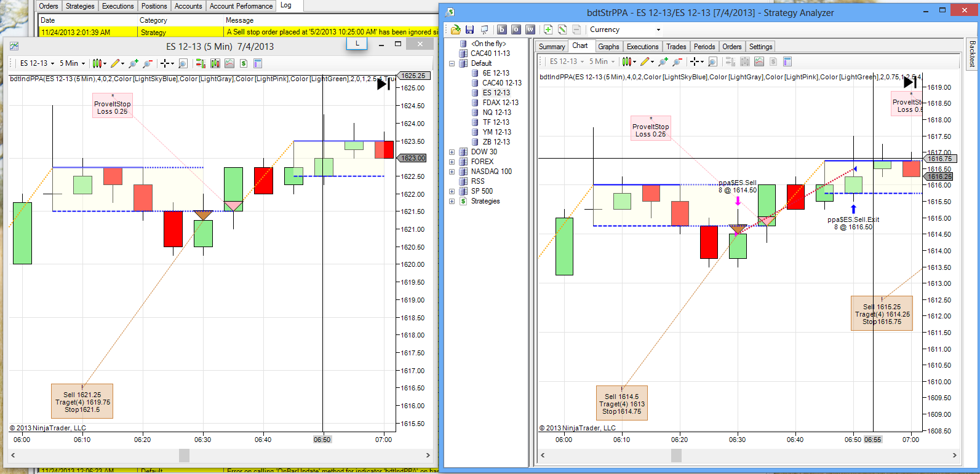Switch to Positions tab in Control Center
This screenshot has width=980, height=474.
[x=154, y=6]
